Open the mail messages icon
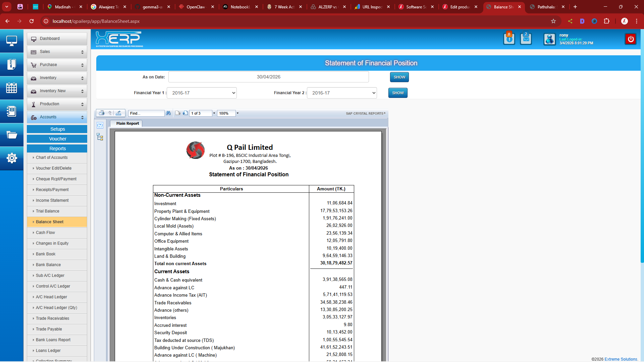Screen dimensions: 644x362 pos(526,39)
